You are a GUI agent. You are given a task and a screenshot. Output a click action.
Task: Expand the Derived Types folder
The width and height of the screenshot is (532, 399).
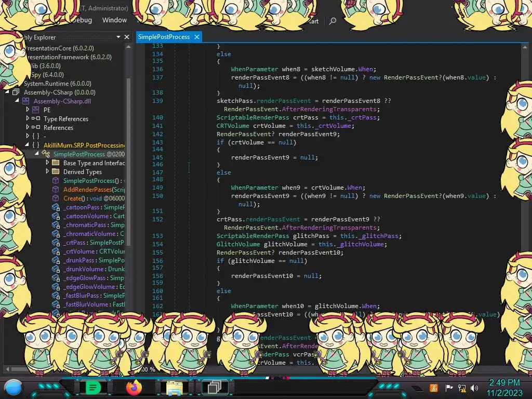47,171
